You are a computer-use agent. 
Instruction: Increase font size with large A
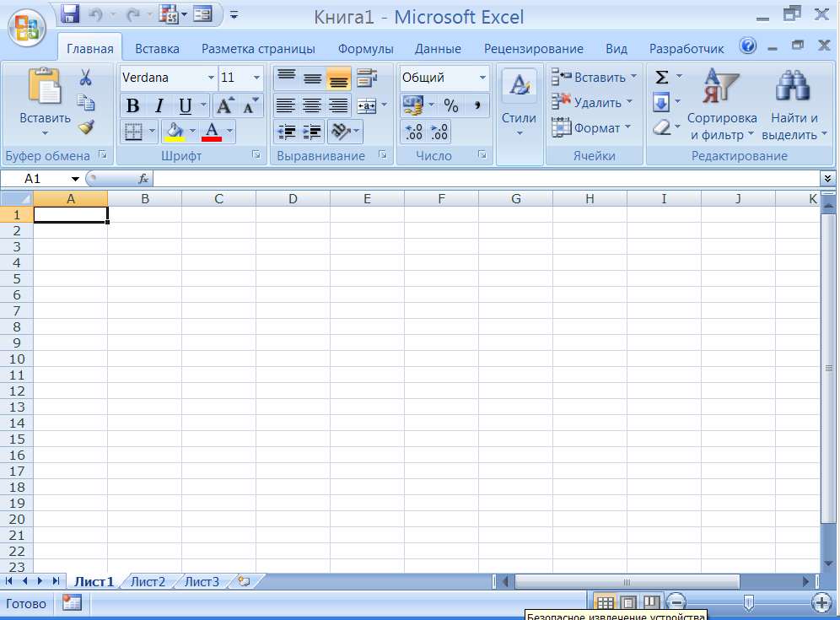[x=224, y=105]
